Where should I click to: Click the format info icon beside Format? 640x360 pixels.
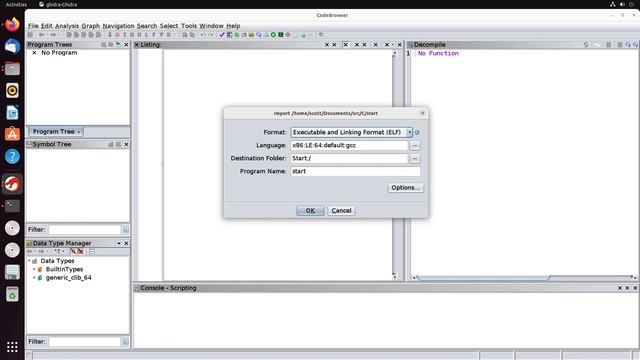point(417,132)
